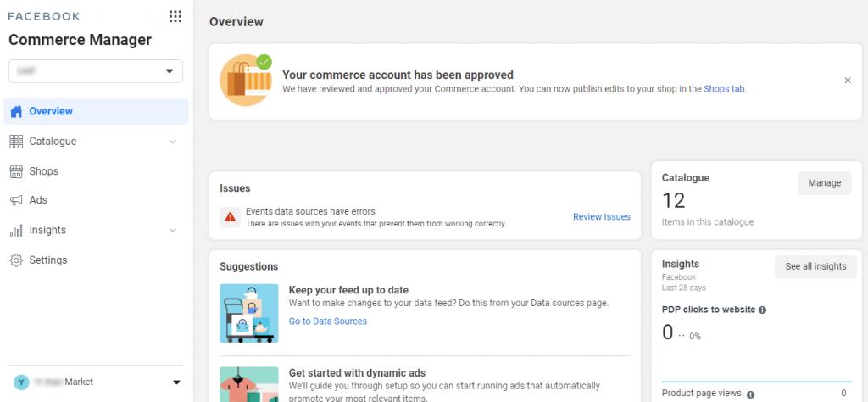Click the Shops storefront icon
The height and width of the screenshot is (402, 868).
(x=16, y=171)
